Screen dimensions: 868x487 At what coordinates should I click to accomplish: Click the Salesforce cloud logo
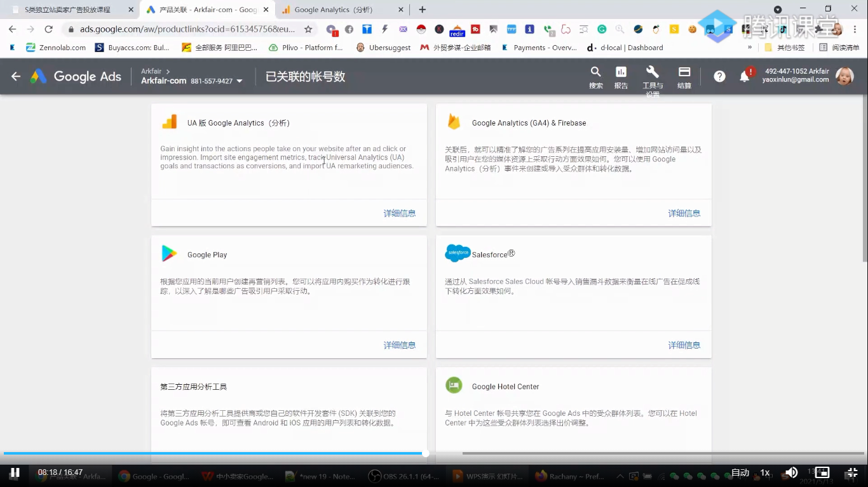tap(457, 253)
